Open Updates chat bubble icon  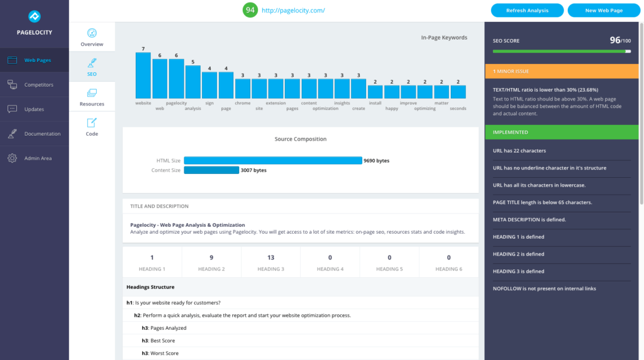click(13, 109)
